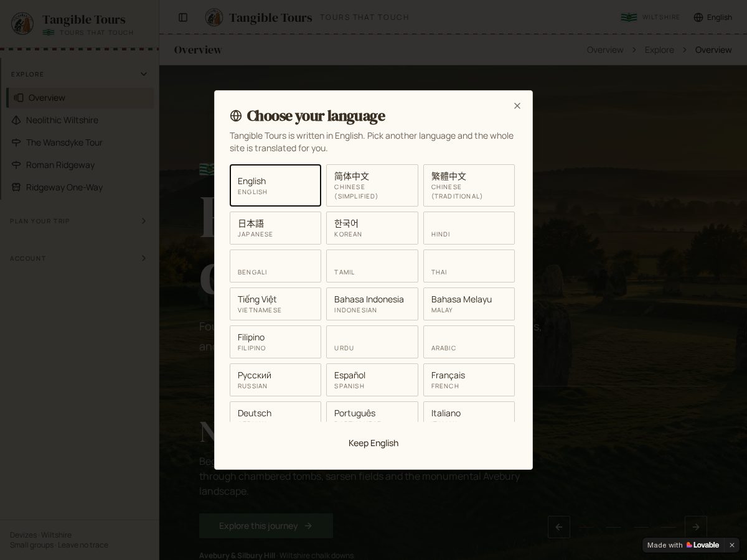This screenshot has height=560, width=747.
Task: Click Wiltshire flag icon in header
Action: (x=629, y=17)
